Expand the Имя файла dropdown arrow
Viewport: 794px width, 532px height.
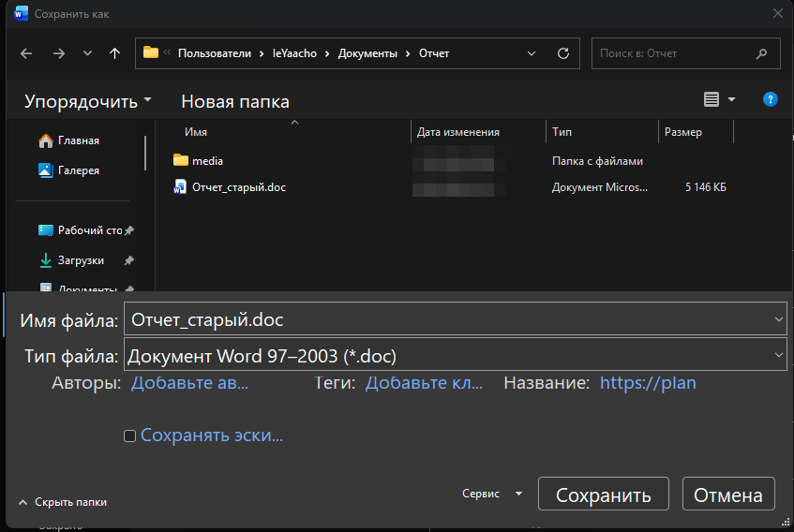tap(779, 319)
